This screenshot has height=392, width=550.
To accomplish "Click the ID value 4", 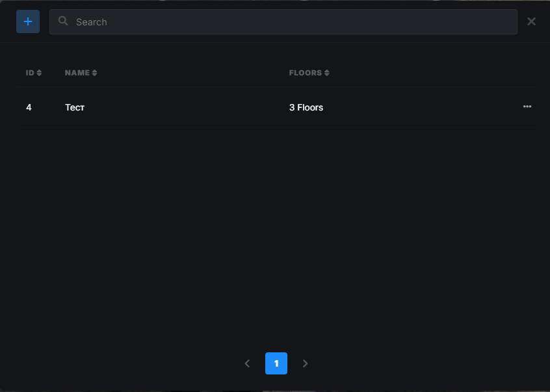I will click(29, 107).
